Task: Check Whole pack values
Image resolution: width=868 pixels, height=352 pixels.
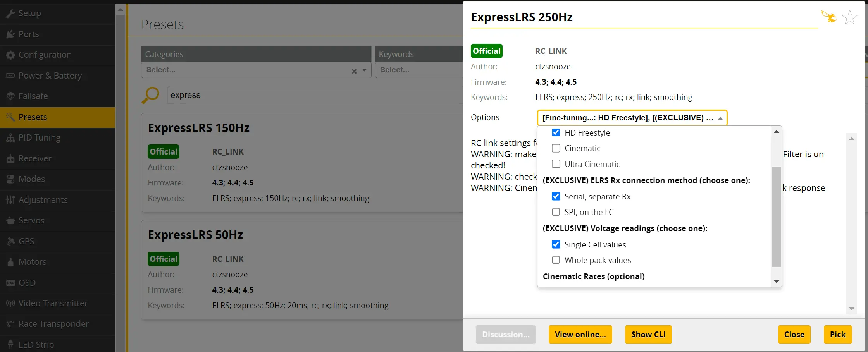Action: click(x=556, y=260)
